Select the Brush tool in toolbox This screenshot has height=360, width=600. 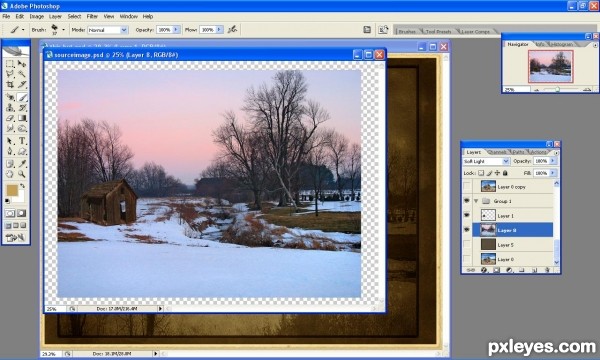point(22,97)
